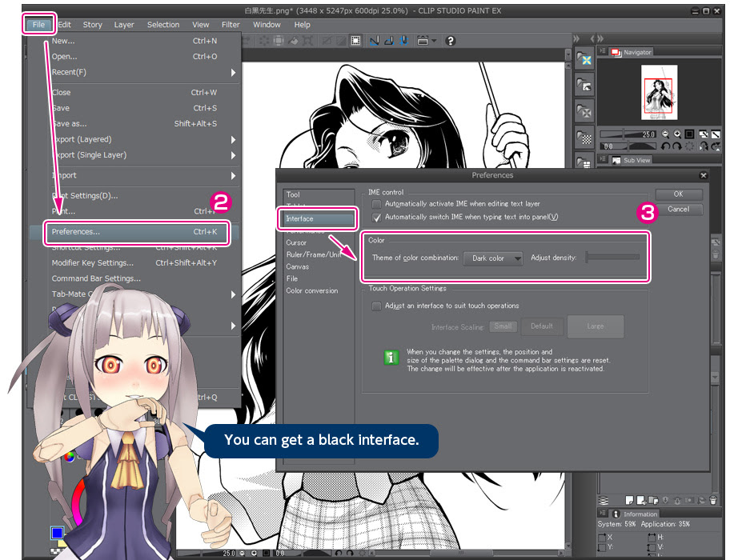746x560 pixels.
Task: Click the snap to ruler toolbar icon
Action: point(375,41)
